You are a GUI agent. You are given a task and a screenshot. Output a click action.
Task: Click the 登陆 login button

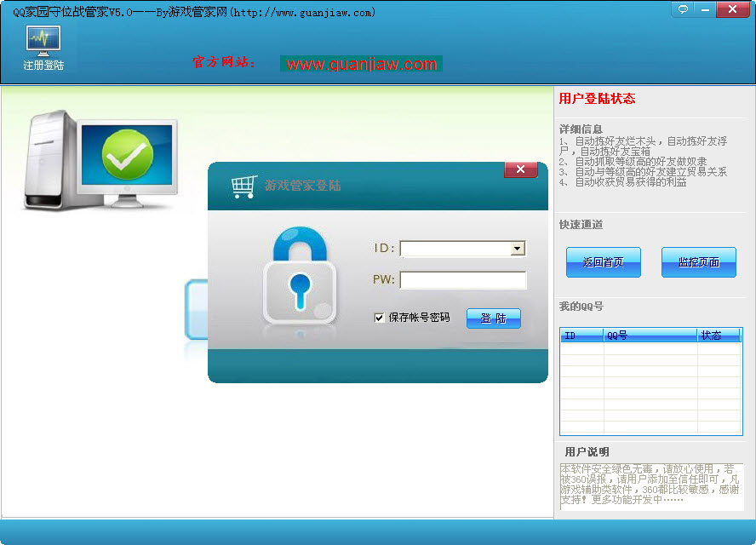pyautogui.click(x=494, y=318)
